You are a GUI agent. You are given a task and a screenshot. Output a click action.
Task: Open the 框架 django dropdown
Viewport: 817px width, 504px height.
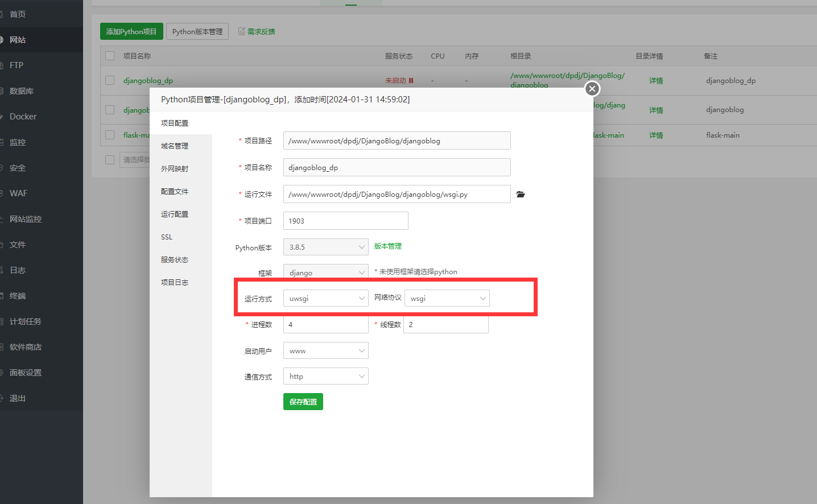pos(326,271)
